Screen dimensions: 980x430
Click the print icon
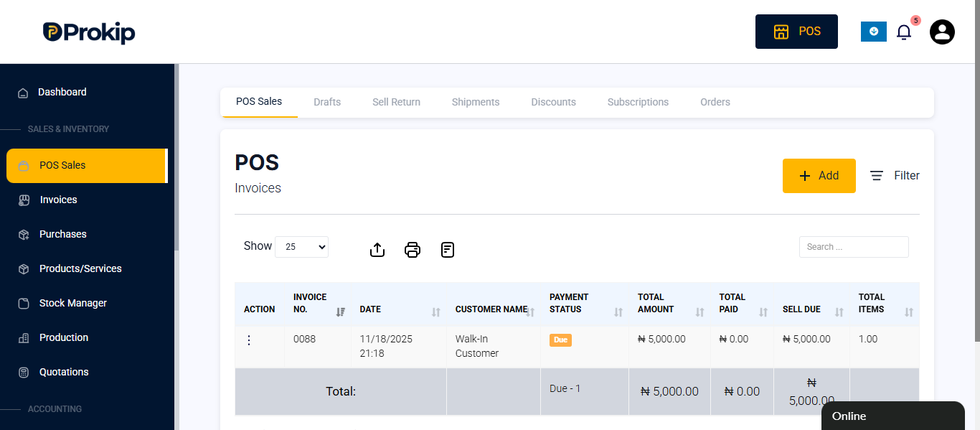tap(413, 250)
